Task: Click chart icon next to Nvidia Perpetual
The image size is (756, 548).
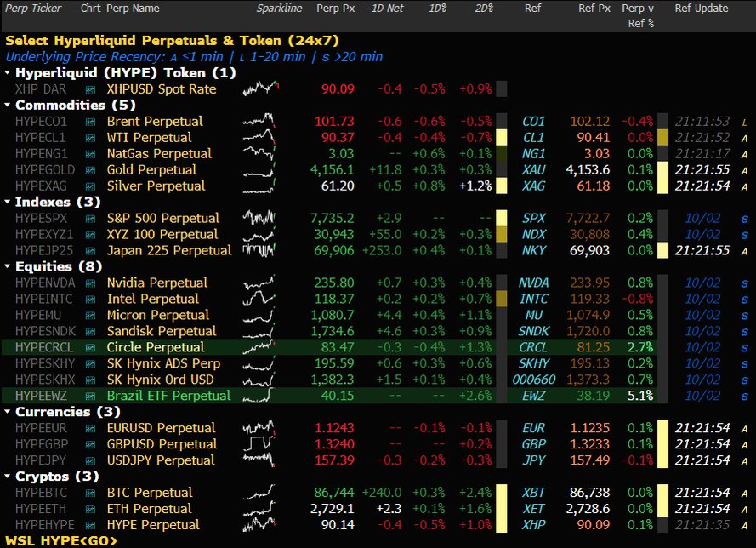Action: pyautogui.click(x=90, y=283)
